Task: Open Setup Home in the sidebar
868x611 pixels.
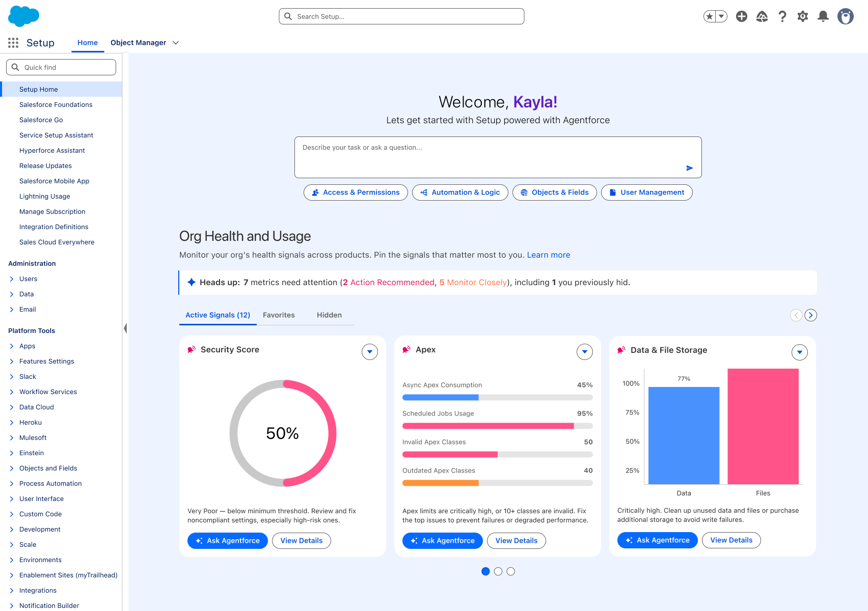Action: point(61,89)
